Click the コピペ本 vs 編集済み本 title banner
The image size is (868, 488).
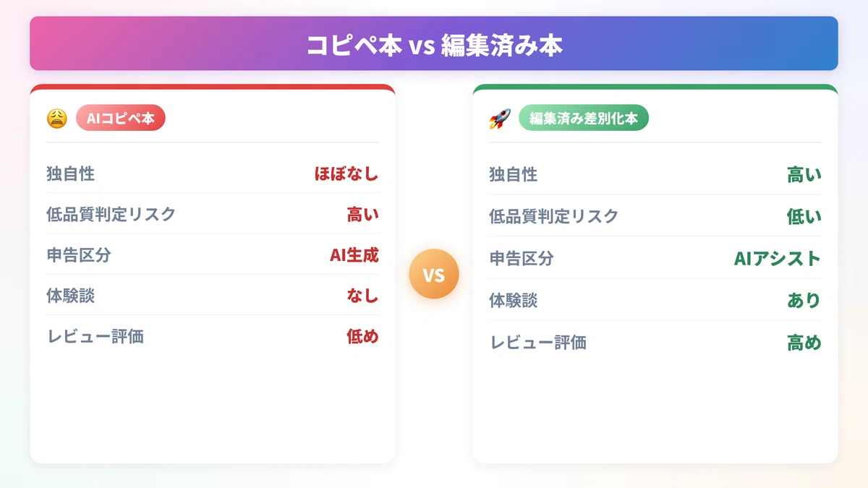[434, 43]
